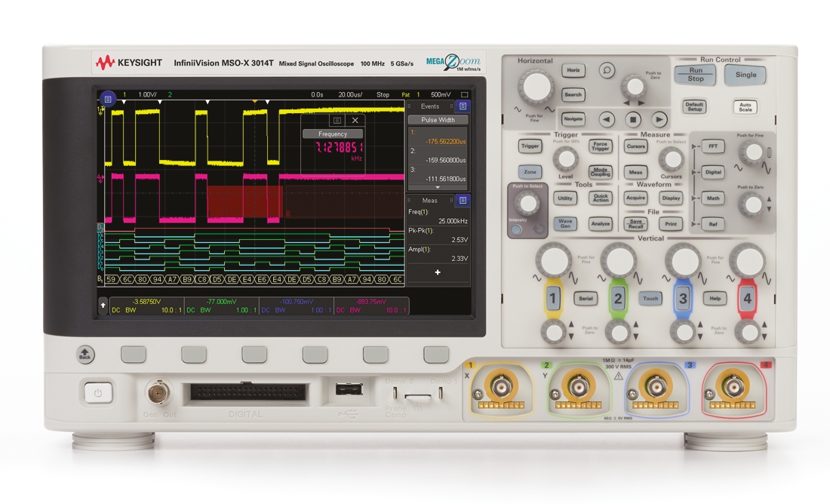
Task: Open channel 2 info box showing -77.000mV
Action: coord(221,306)
